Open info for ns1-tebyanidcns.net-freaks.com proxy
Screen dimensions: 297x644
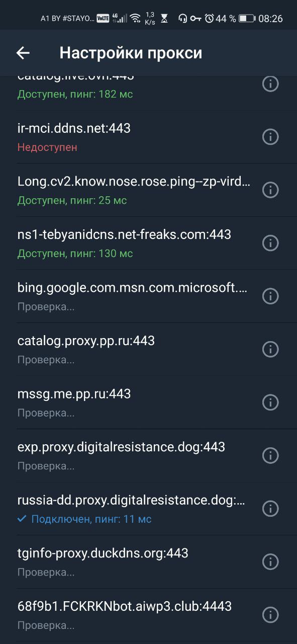click(x=270, y=243)
